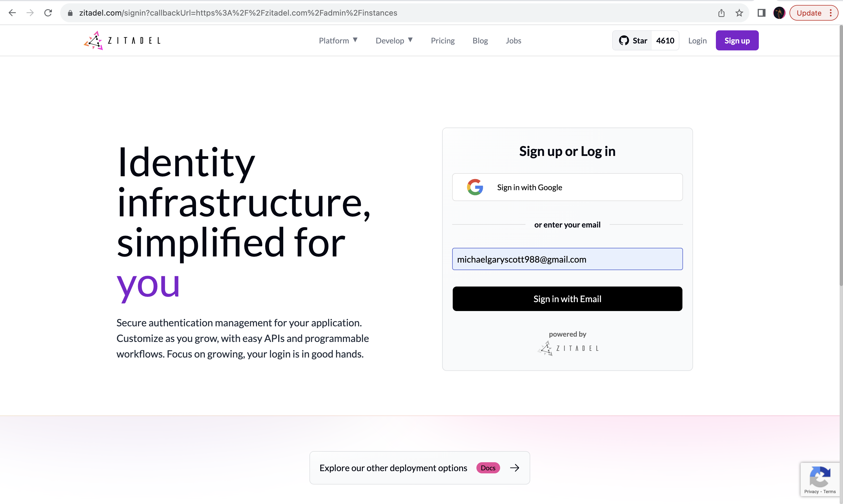The height and width of the screenshot is (504, 843).
Task: Open the Docs for deployment options
Action: (488, 468)
